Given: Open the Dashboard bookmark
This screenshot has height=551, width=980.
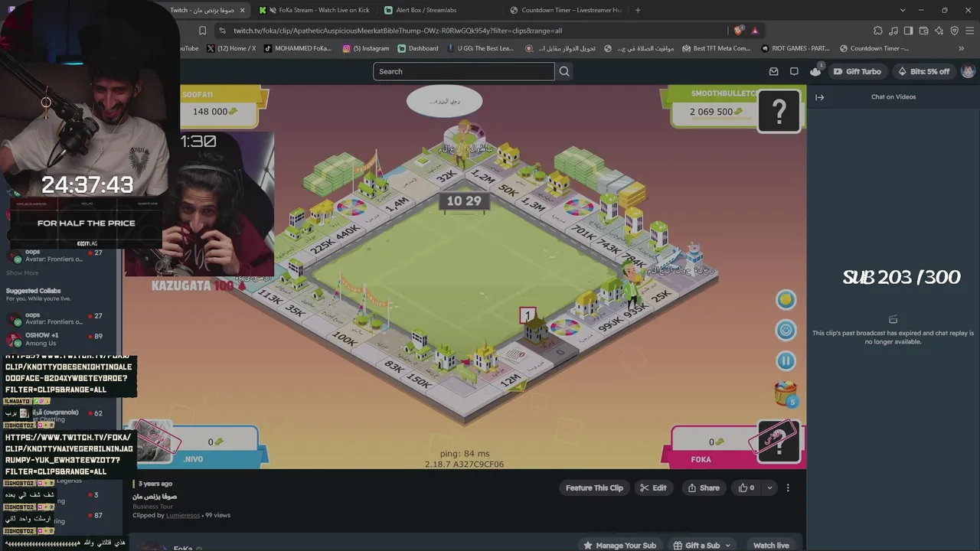Looking at the screenshot, I should 418,48.
